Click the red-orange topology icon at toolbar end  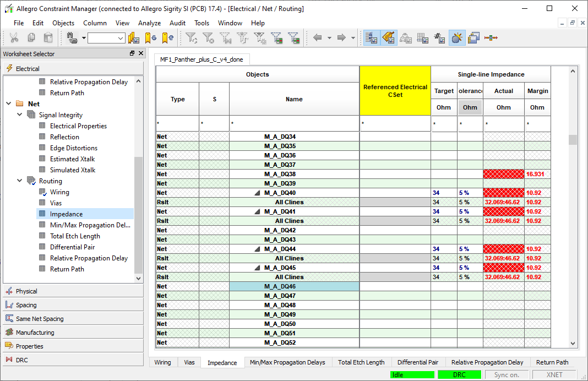coord(491,38)
